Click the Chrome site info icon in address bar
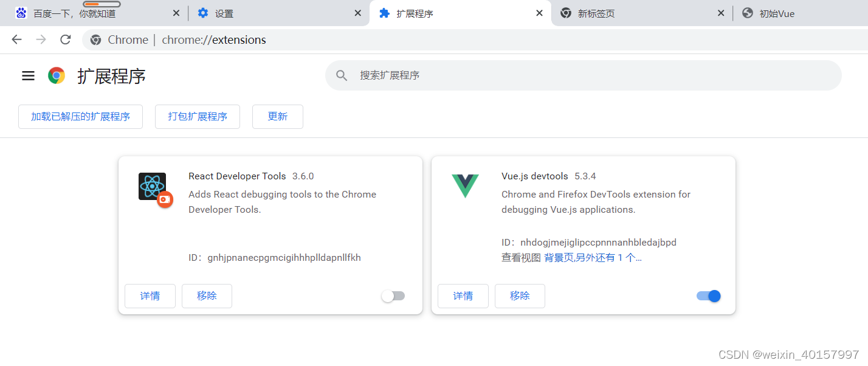 95,40
